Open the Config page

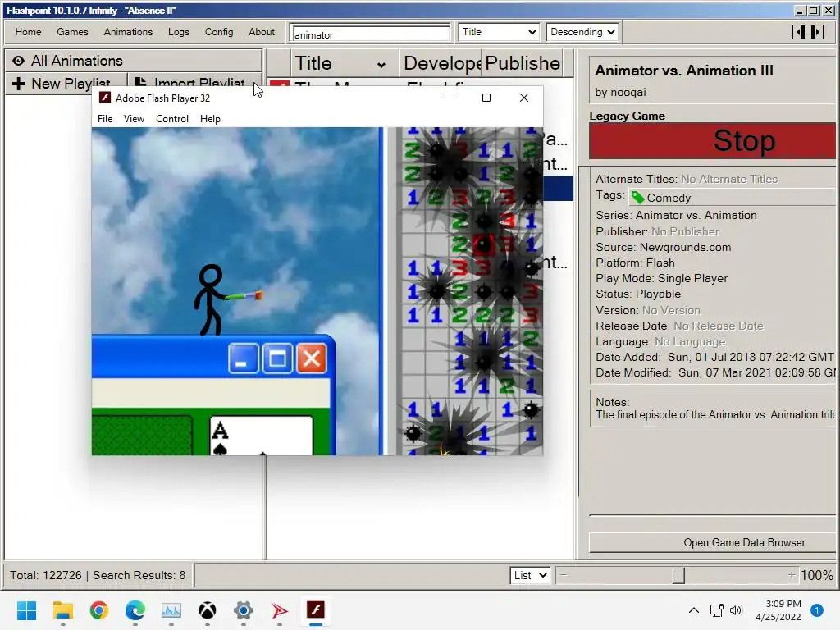point(218,32)
